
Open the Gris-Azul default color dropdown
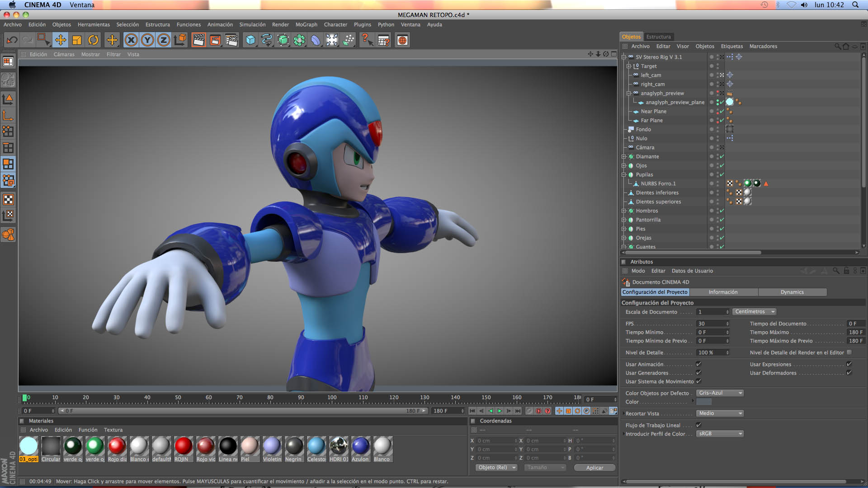pyautogui.click(x=720, y=393)
